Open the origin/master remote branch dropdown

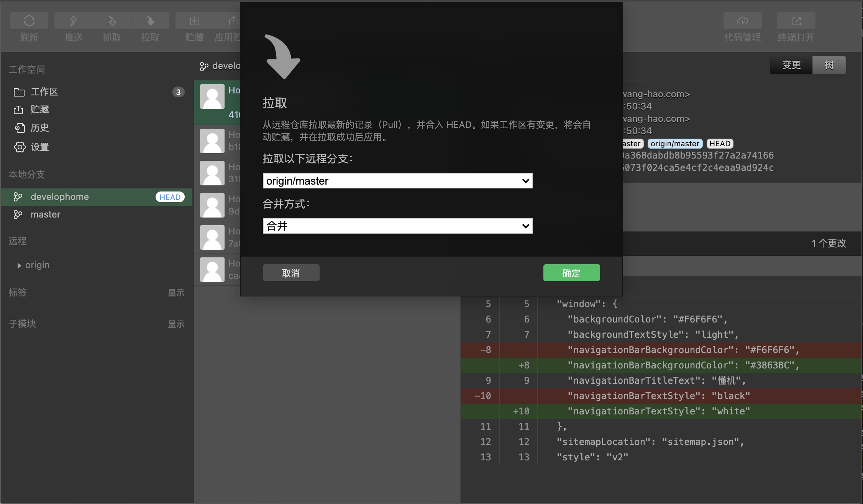click(398, 181)
